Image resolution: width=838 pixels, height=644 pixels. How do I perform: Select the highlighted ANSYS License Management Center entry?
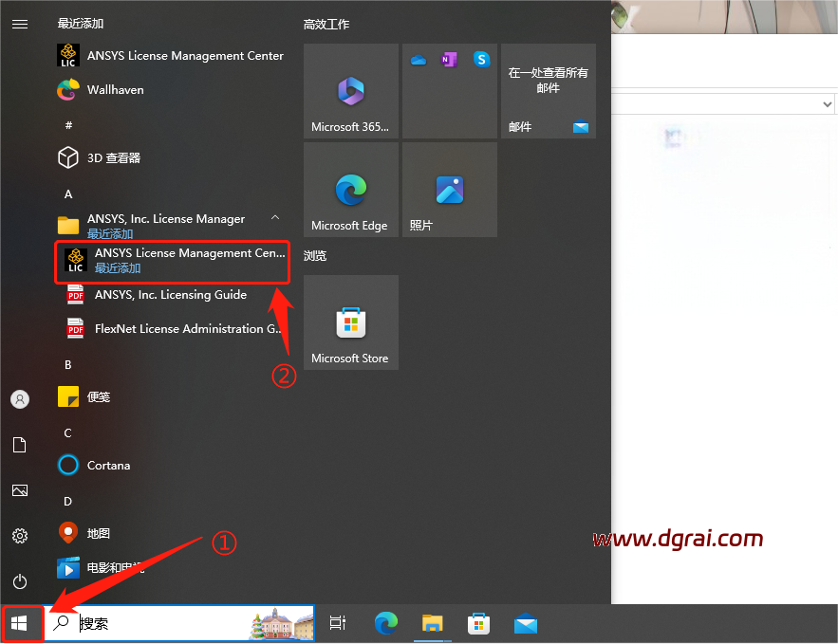tap(172, 261)
